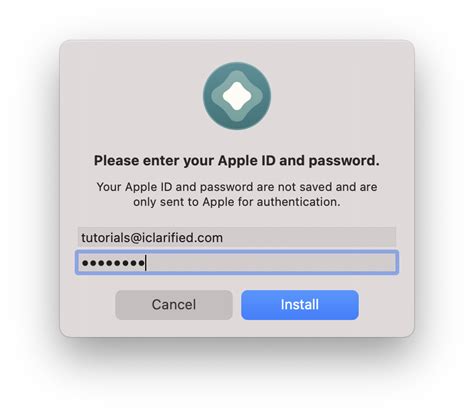474x416 pixels.
Task: Click blank dialog area right of AltStore icon
Action: point(340,97)
